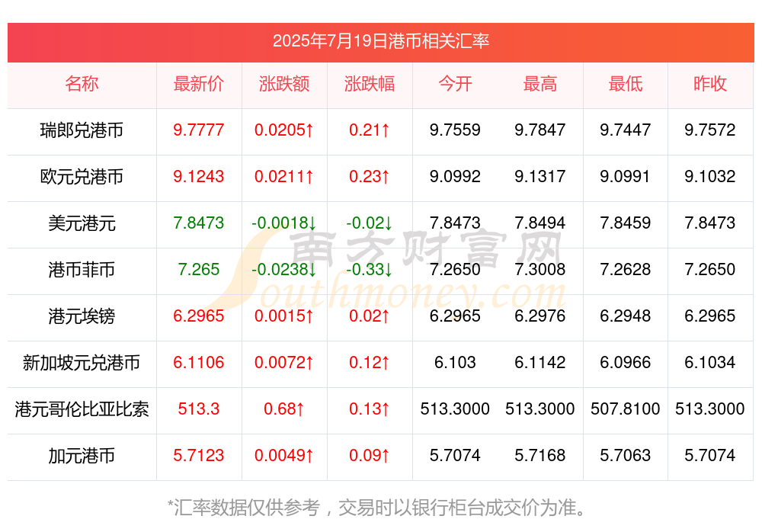This screenshot has height=532, width=762.
Task: Click latest price 9.1243
Action: pyautogui.click(x=198, y=177)
